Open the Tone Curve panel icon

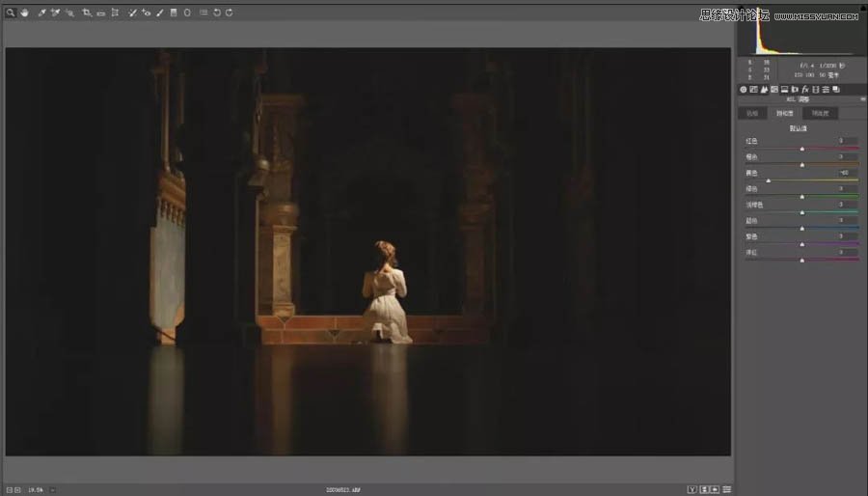(x=753, y=89)
